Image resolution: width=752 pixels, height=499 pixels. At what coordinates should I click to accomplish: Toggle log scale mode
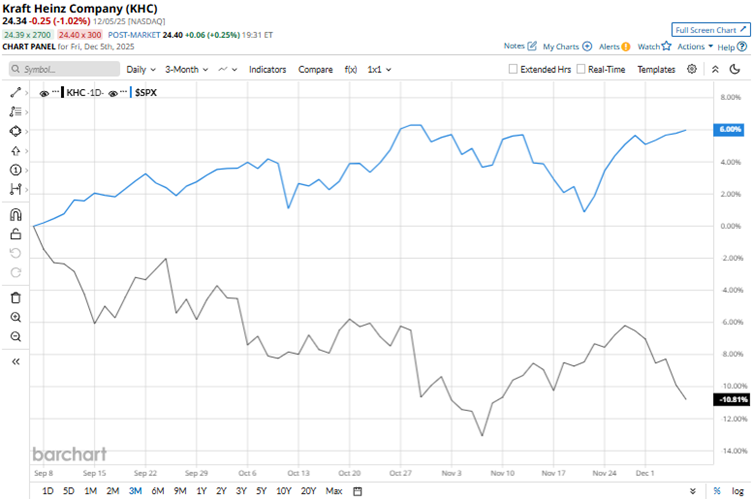pos(737,491)
